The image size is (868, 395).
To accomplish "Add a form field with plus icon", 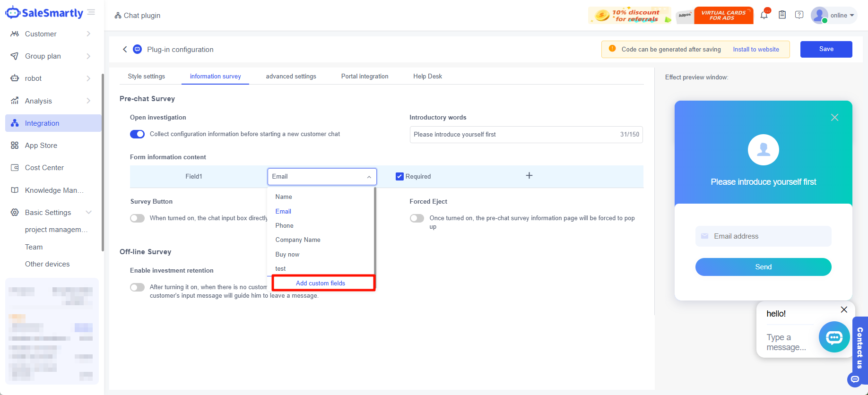I will 529,176.
